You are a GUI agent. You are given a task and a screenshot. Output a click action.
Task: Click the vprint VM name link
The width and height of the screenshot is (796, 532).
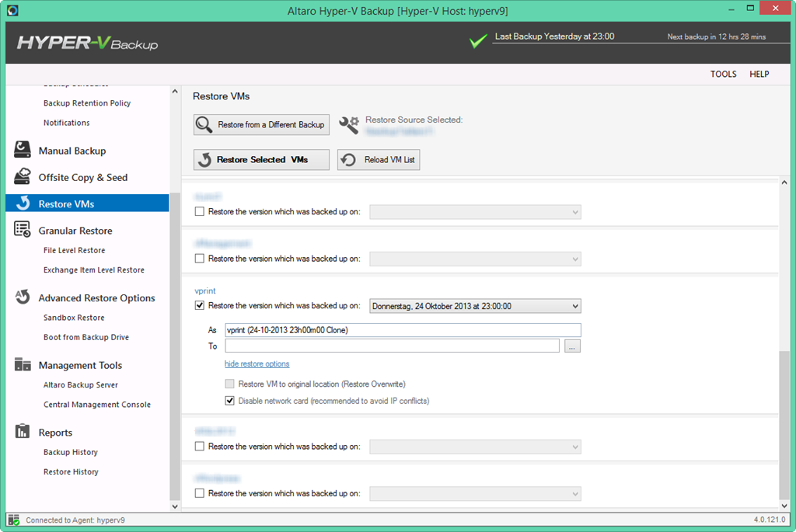click(205, 290)
